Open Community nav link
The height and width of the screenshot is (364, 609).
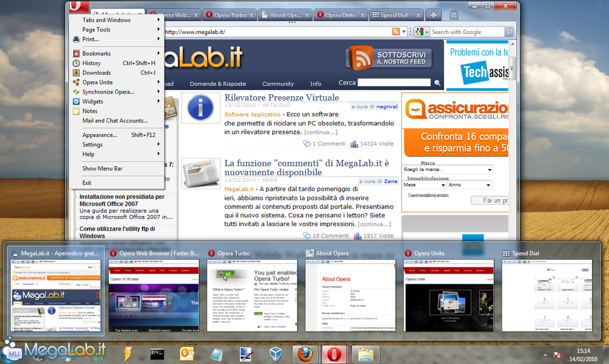[x=278, y=84]
